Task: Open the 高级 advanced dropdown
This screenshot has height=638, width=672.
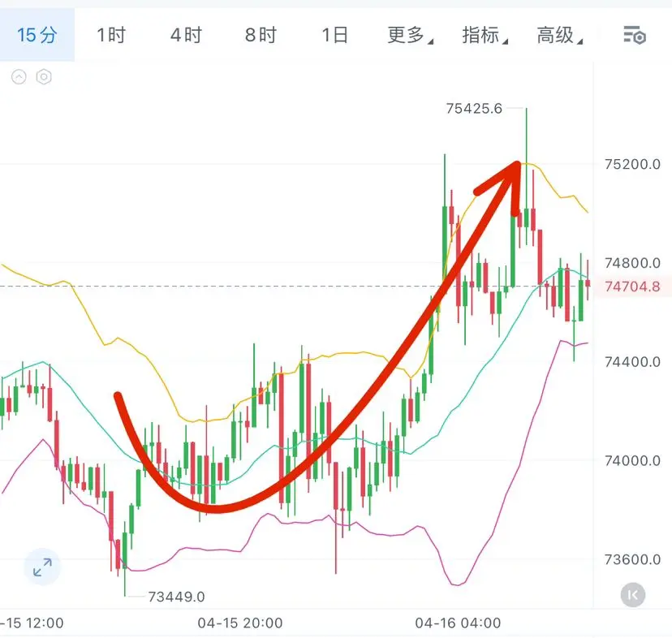Action: coord(559,35)
